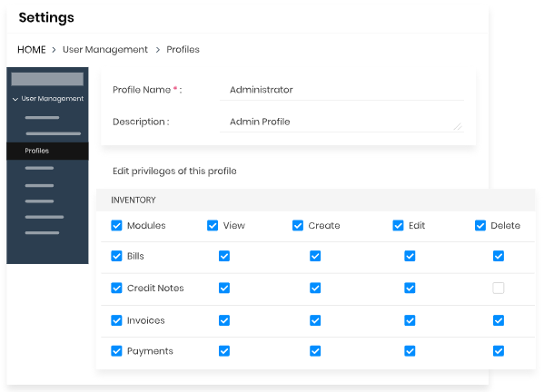Uncheck the Edit column header checkbox
Viewport: 554px width, 392px height.
click(398, 225)
